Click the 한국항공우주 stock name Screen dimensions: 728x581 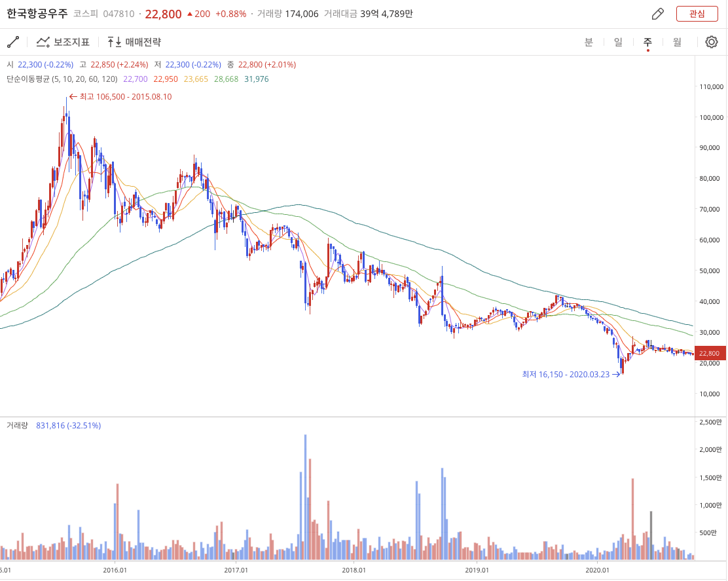pyautogui.click(x=37, y=14)
